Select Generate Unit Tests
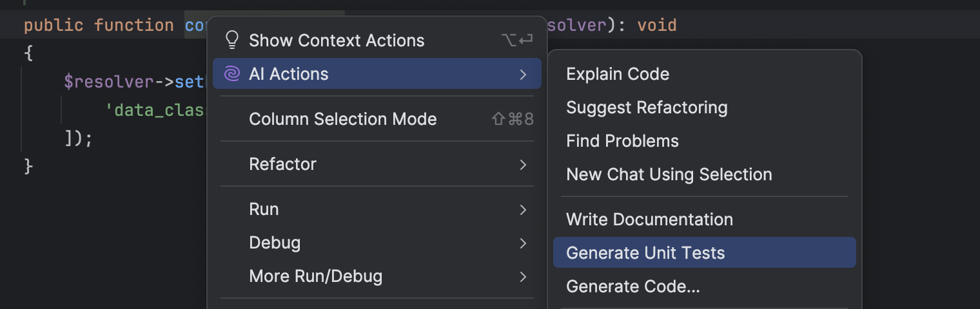Screen dimensions: 980x309 (645, 253)
